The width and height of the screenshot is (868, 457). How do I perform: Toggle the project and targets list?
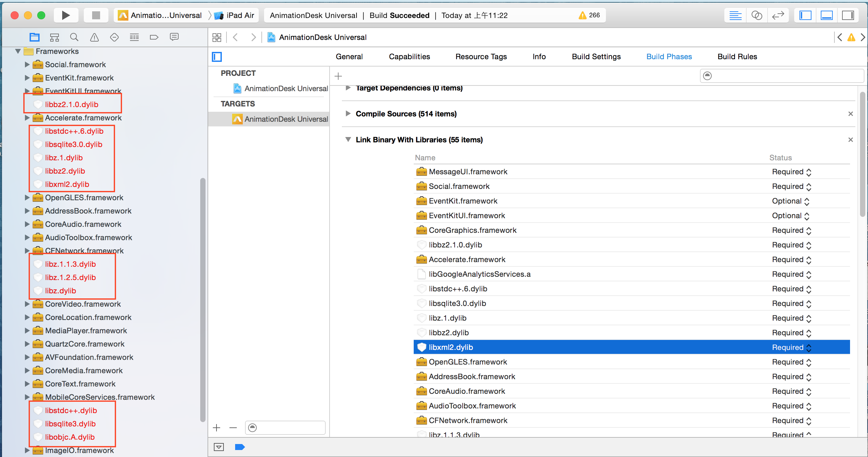coord(217,57)
